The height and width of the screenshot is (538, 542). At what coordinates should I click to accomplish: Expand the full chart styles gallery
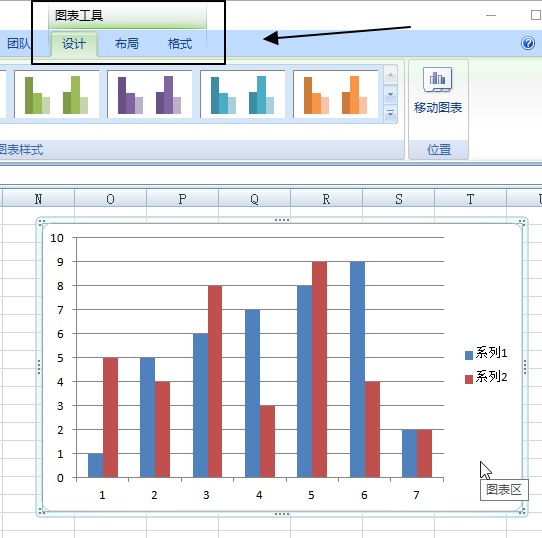390,113
